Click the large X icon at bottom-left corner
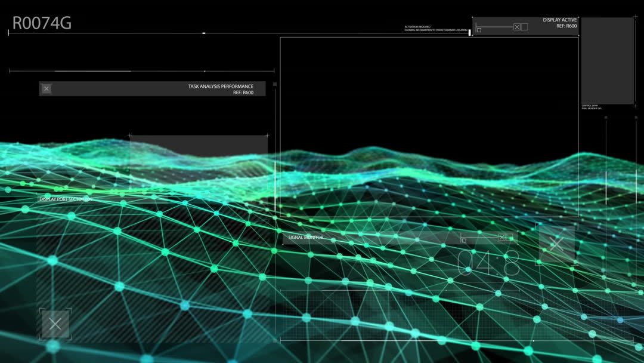The image size is (644, 363). click(55, 324)
